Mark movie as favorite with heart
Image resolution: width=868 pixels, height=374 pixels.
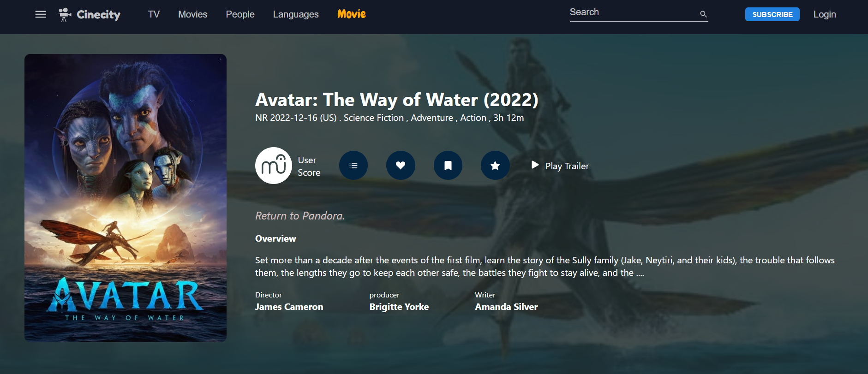pos(401,166)
